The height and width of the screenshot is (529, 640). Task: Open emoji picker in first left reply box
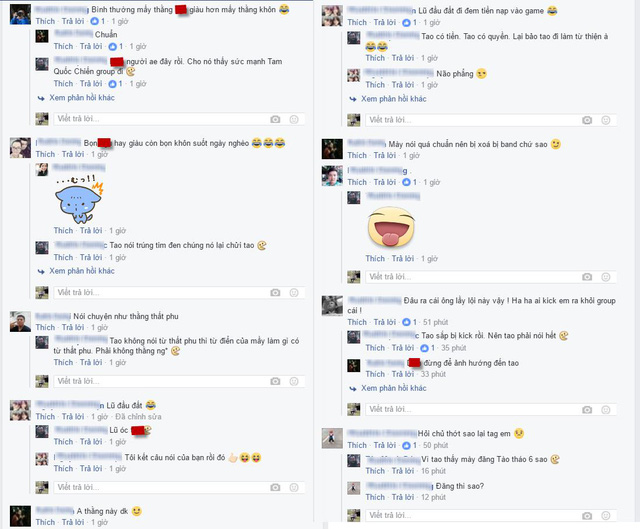294,119
